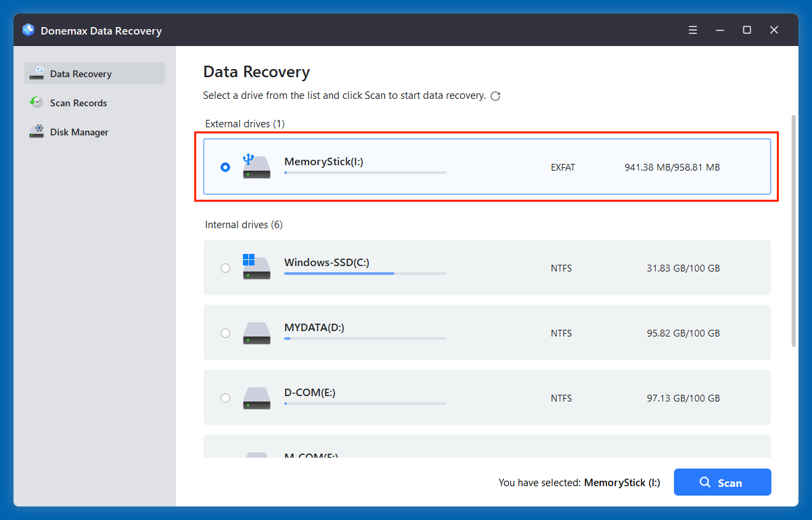This screenshot has width=812, height=520.
Task: Click the drive icon for D-COM(E:)
Action: tap(256, 397)
